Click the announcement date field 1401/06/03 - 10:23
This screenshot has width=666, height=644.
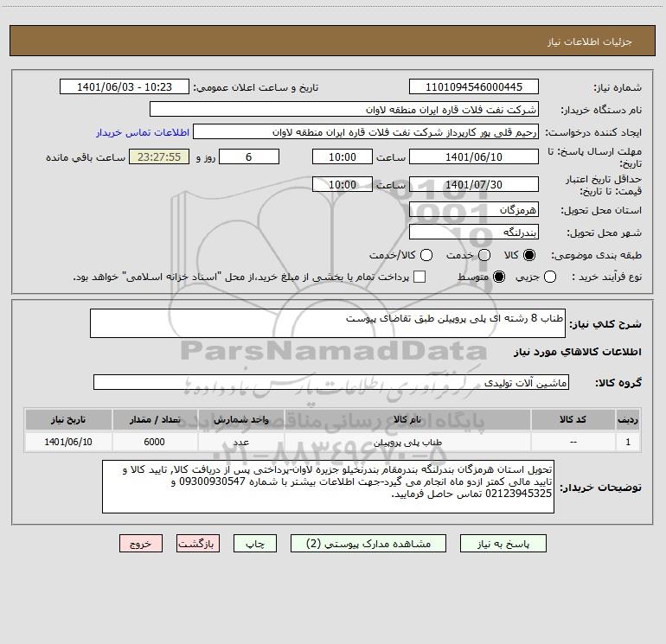[x=125, y=87]
